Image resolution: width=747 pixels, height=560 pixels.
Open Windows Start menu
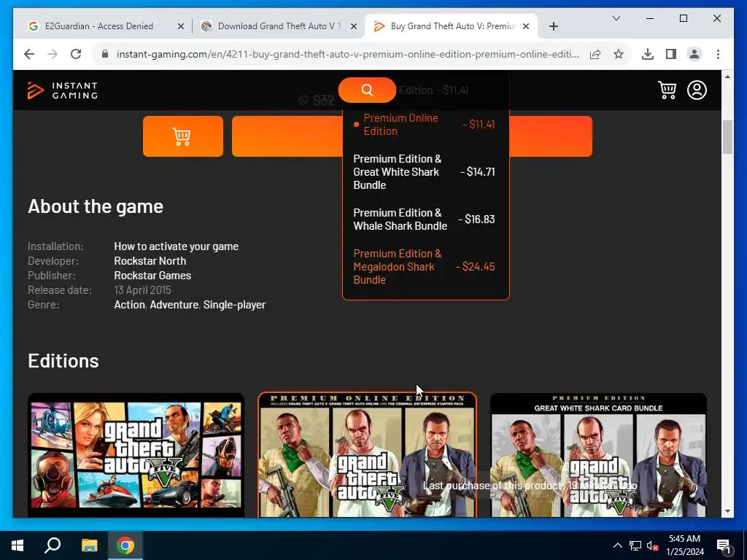[18, 545]
